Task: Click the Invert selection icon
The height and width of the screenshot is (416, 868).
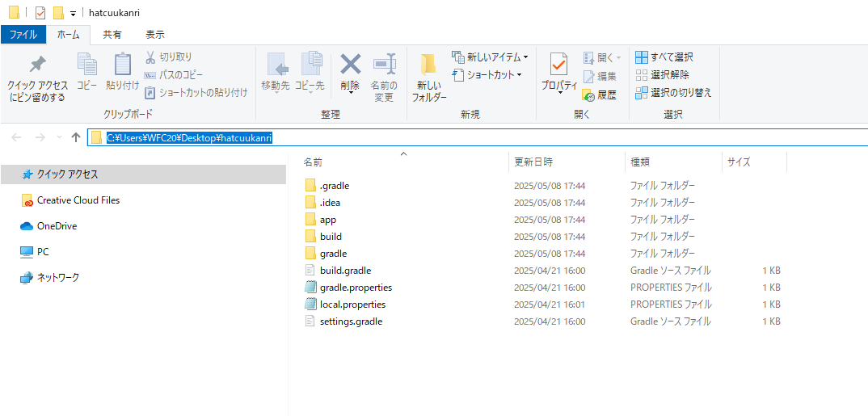Action: tap(642, 92)
